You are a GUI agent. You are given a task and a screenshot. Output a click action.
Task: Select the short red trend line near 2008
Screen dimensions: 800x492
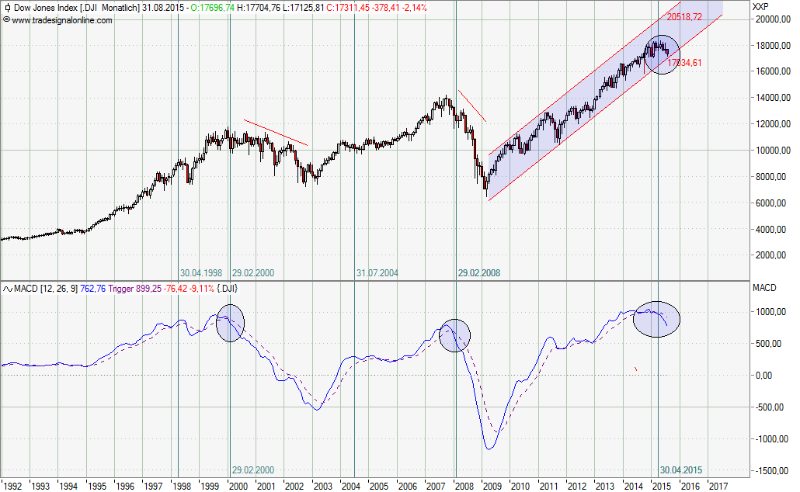click(x=472, y=106)
